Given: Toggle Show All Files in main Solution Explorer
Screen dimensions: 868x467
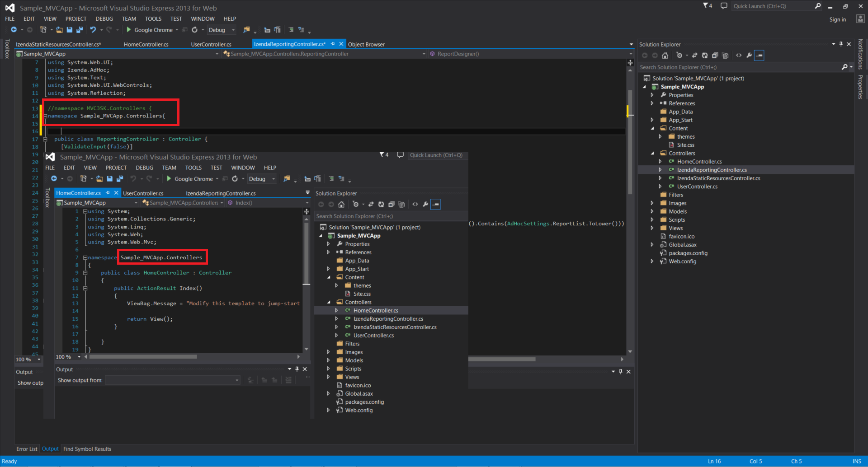Looking at the screenshot, I should [x=726, y=56].
